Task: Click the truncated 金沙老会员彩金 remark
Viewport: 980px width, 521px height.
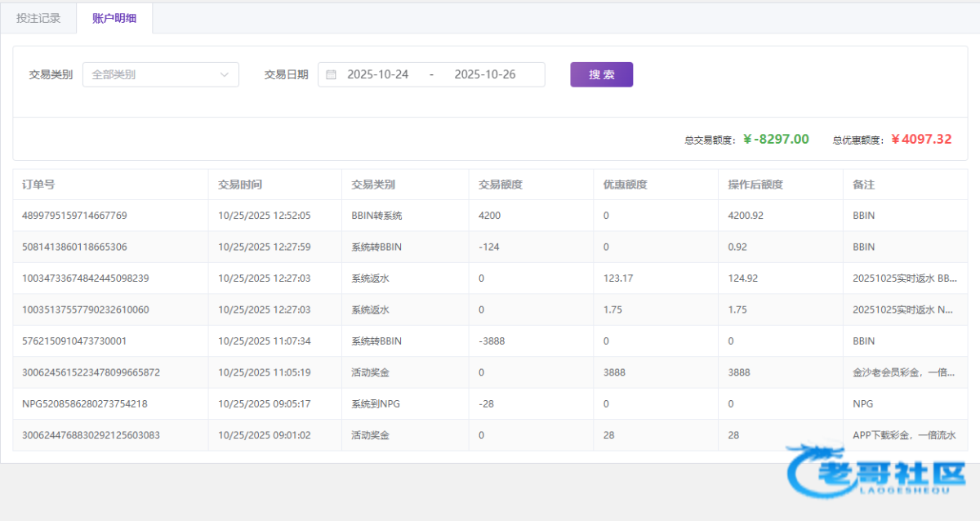Action: click(x=903, y=372)
